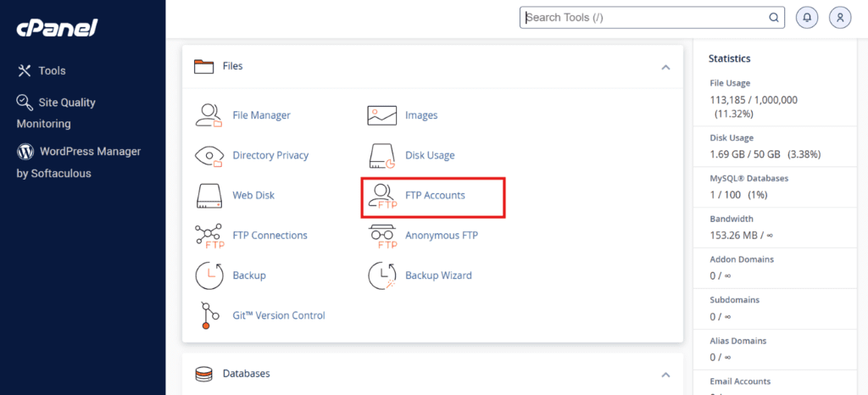
Task: Open the Git Version Control link
Action: [279, 315]
